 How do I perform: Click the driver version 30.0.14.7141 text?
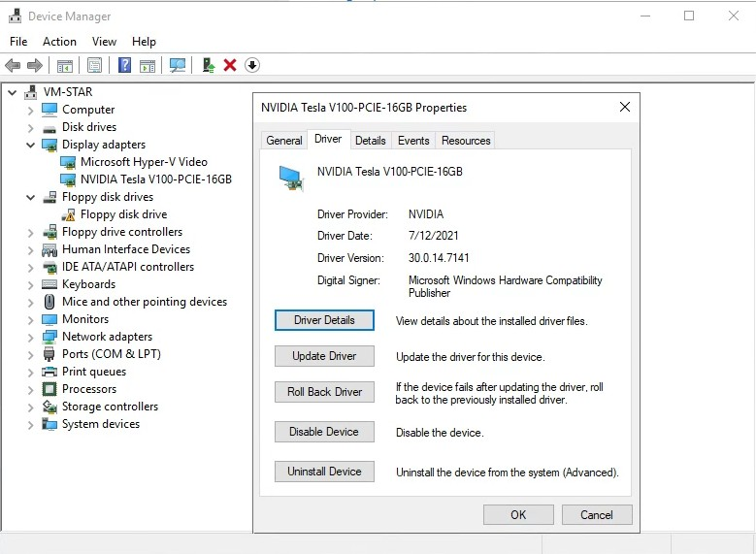click(439, 258)
